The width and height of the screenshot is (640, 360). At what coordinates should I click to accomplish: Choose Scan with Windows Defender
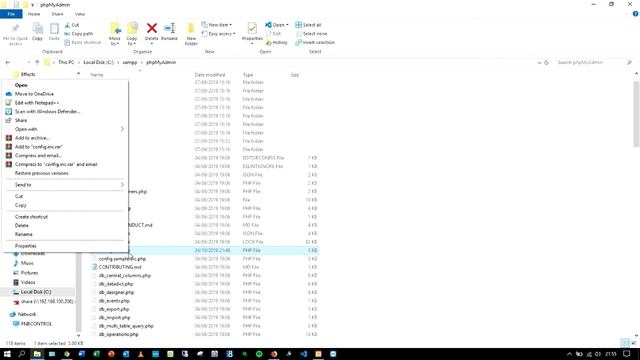65,111
